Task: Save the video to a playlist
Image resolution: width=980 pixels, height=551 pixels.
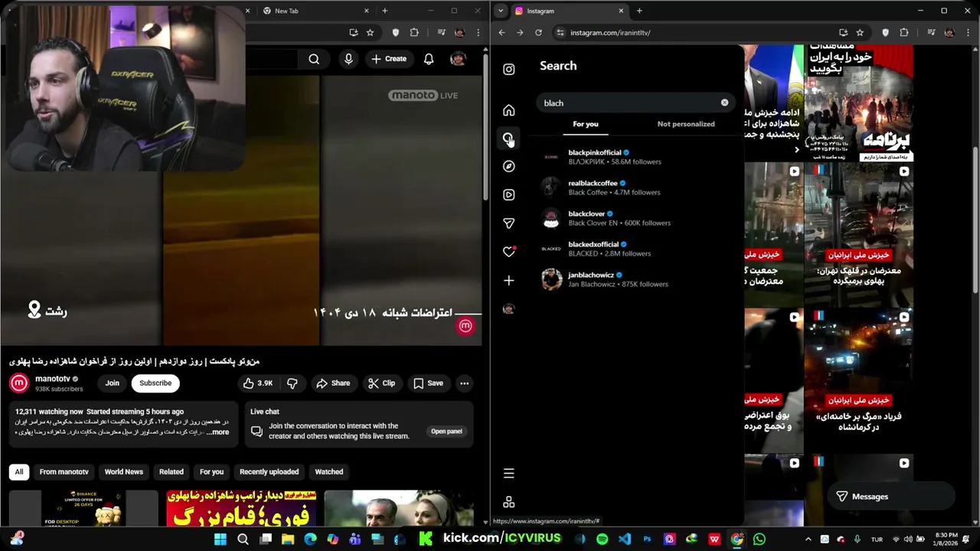Action: (x=428, y=383)
